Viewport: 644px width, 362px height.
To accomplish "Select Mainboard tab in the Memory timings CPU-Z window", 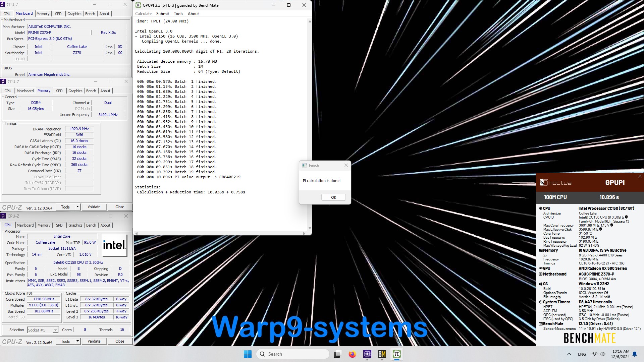I will pyautogui.click(x=25, y=91).
